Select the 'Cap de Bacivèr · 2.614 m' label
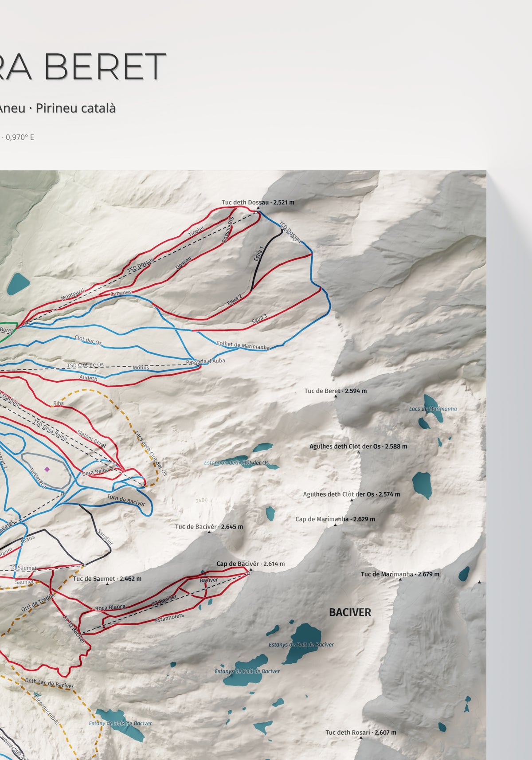 tap(250, 564)
